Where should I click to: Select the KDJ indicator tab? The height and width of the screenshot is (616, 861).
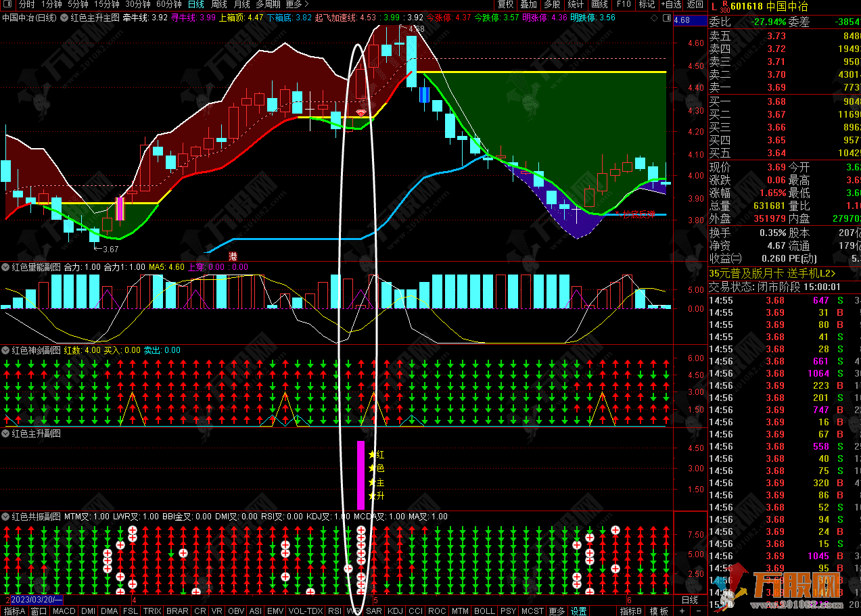click(395, 611)
